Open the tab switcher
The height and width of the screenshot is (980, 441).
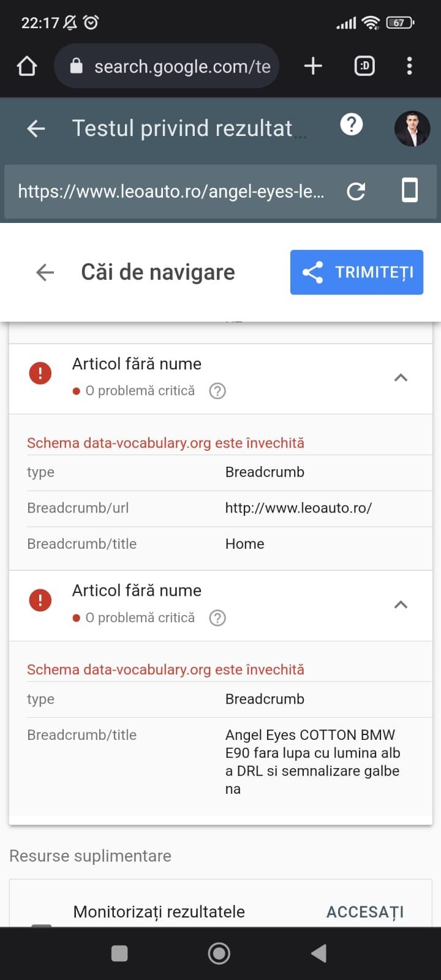364,66
